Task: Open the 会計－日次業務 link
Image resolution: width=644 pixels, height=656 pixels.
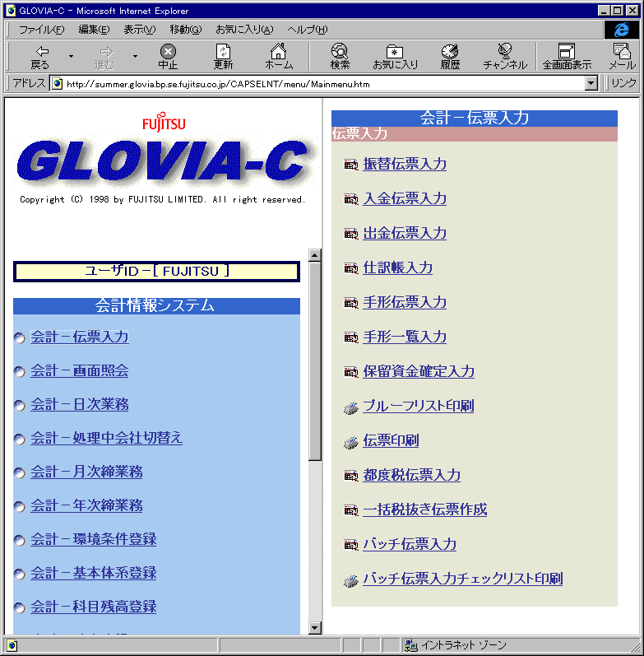Action: pos(80,405)
